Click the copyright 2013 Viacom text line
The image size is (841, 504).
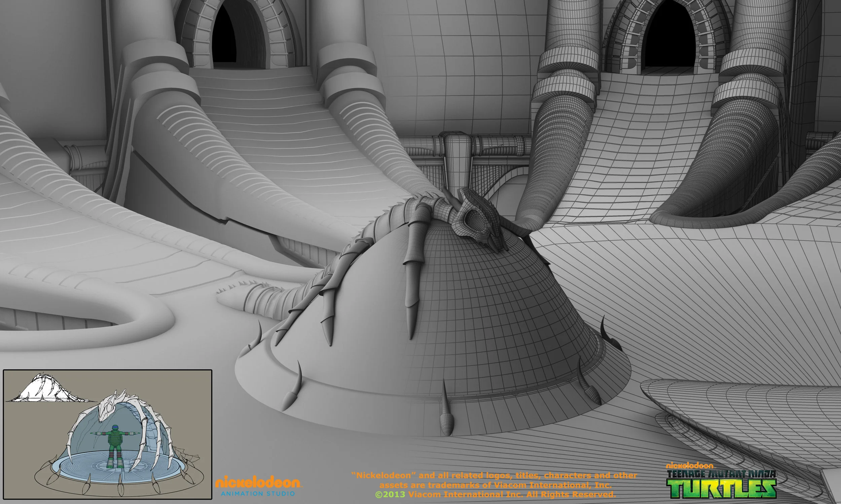[x=495, y=494]
